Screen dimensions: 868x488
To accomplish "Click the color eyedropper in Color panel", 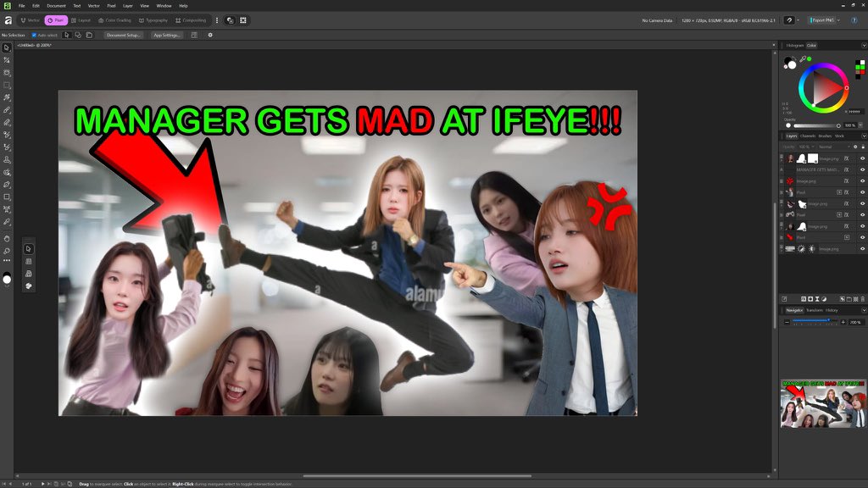I will [x=803, y=58].
